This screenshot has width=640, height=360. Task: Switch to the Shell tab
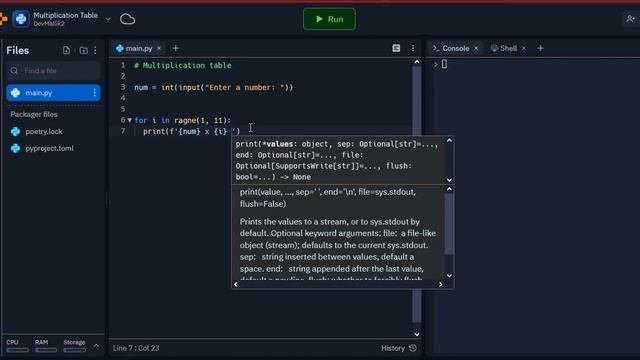pos(504,48)
